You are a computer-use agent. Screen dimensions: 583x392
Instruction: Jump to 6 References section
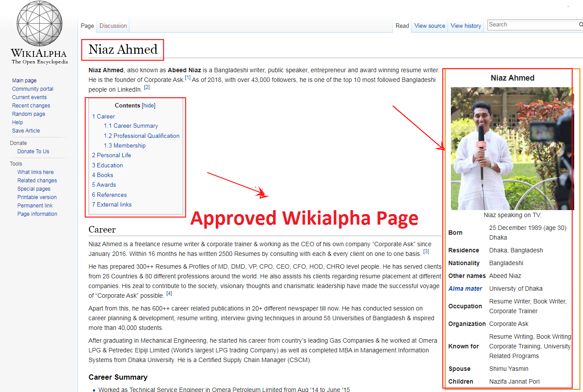[x=109, y=195]
